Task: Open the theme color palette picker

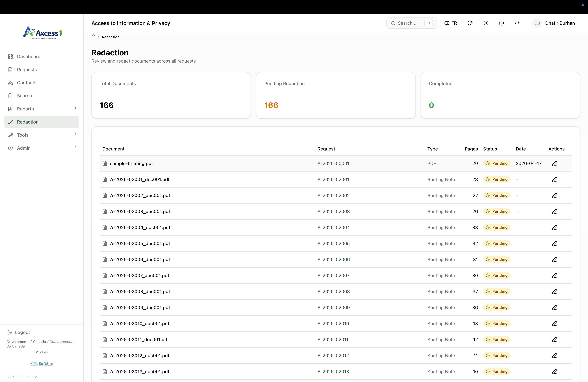Action: click(470, 23)
